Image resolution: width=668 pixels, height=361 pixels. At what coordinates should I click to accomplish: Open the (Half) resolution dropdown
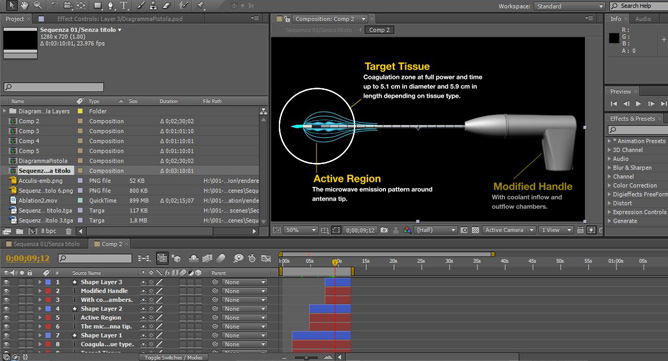coord(436,230)
